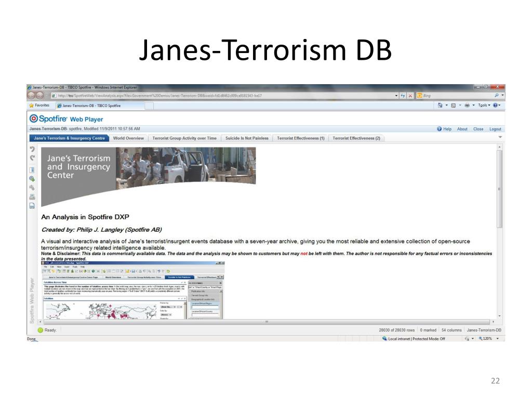Open the Suicide Is Not Painless tab
The width and height of the screenshot is (532, 399).
pos(247,138)
